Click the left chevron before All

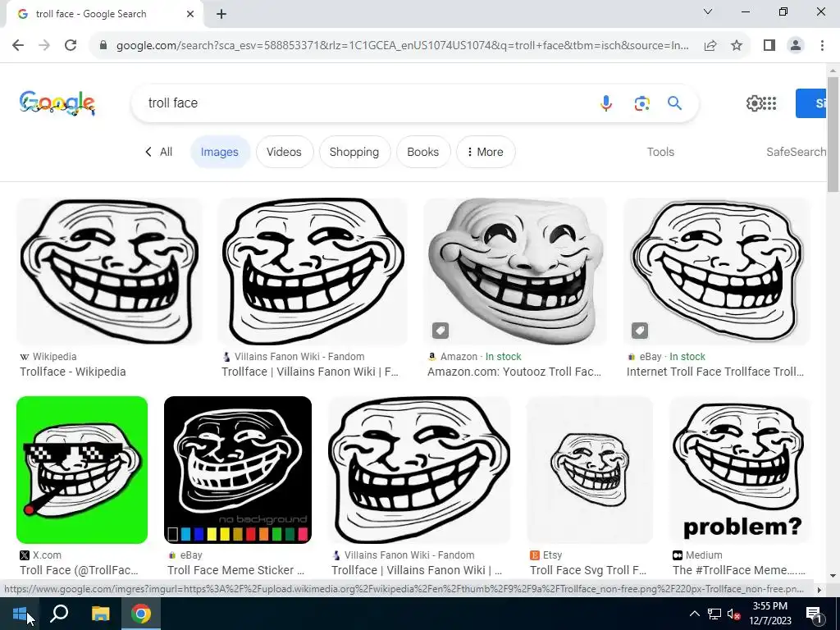click(148, 152)
